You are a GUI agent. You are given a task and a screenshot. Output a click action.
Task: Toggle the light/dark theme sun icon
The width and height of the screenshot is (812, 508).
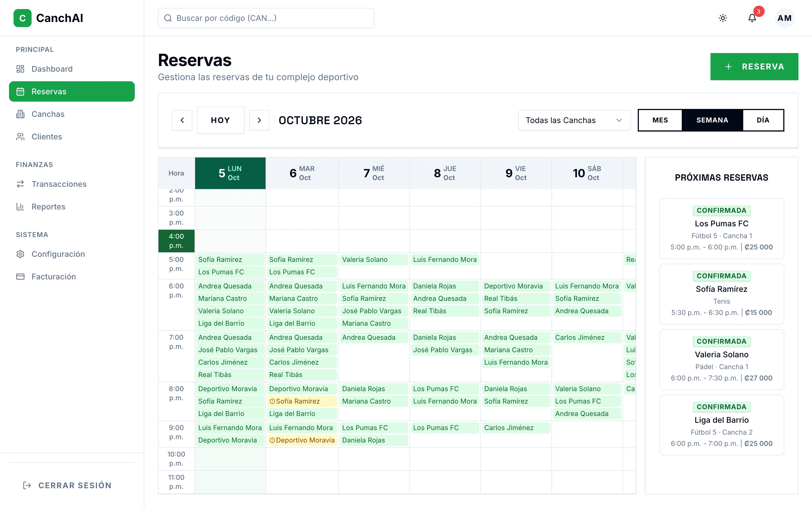[x=723, y=18]
